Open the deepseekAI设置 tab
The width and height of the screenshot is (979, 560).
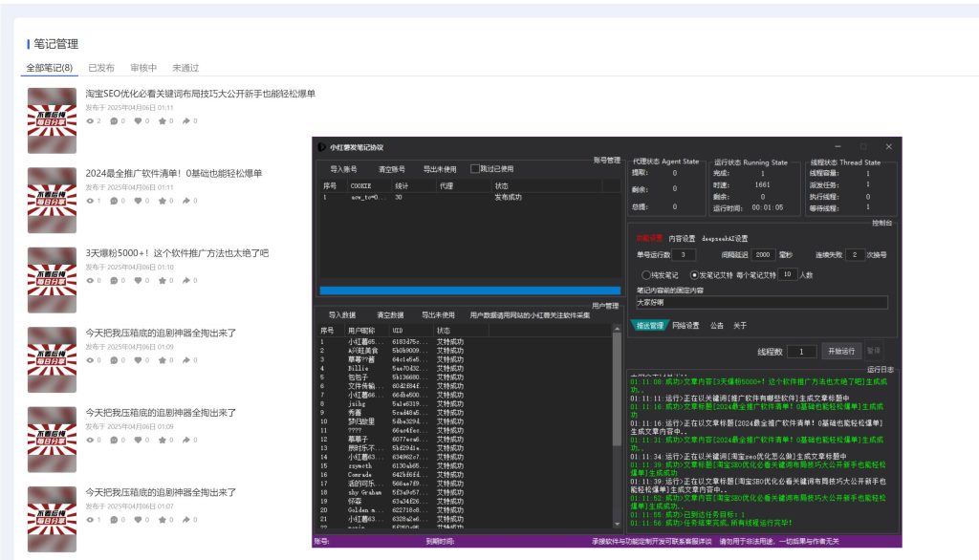point(725,238)
